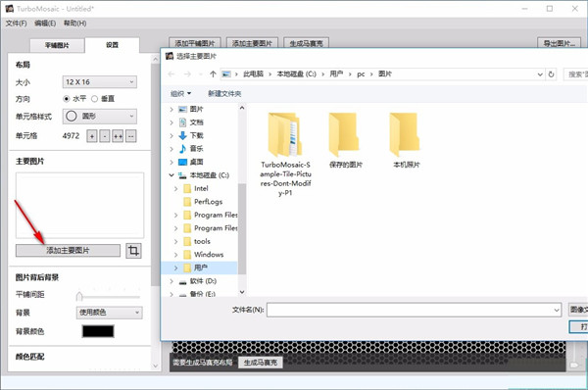
Task: Decrease cells quickly with -- button
Action: 130,136
